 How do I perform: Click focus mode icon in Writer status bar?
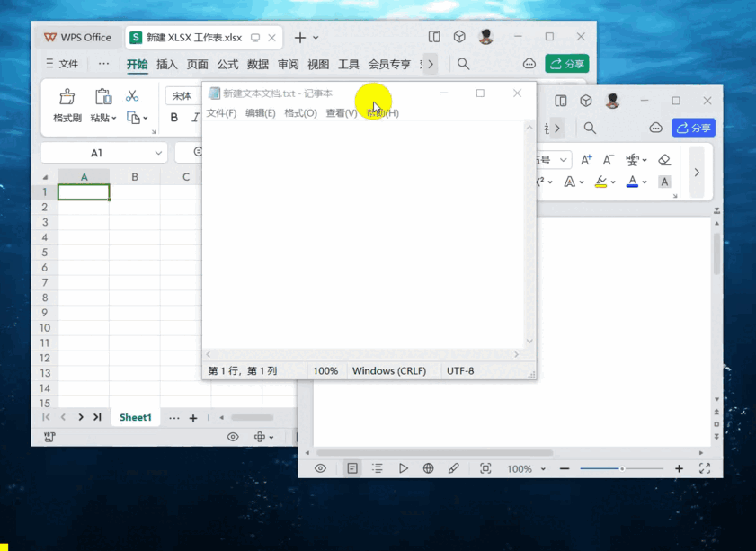[x=485, y=468]
